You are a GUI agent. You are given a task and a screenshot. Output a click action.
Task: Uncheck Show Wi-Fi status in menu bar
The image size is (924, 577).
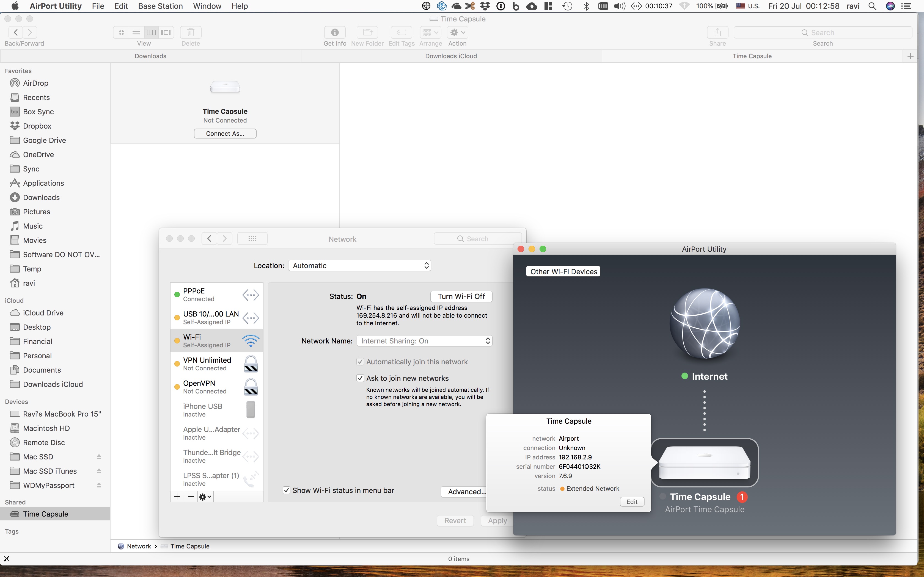(x=286, y=490)
